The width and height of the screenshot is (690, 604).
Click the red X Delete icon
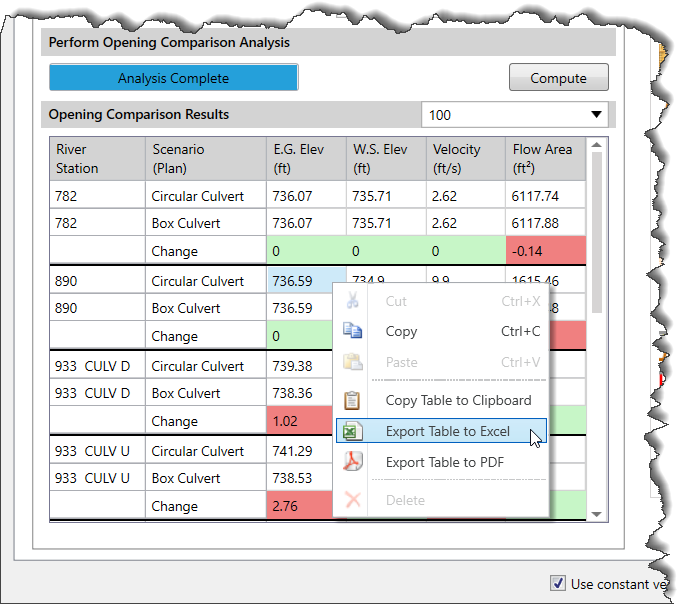(x=352, y=500)
